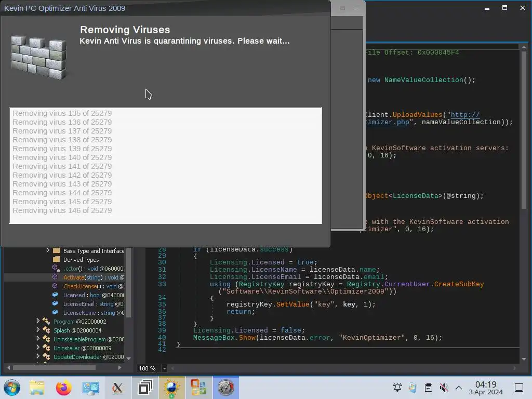The image size is (532, 399).
Task: Click the CheckLicense method cube icon
Action: point(55,286)
